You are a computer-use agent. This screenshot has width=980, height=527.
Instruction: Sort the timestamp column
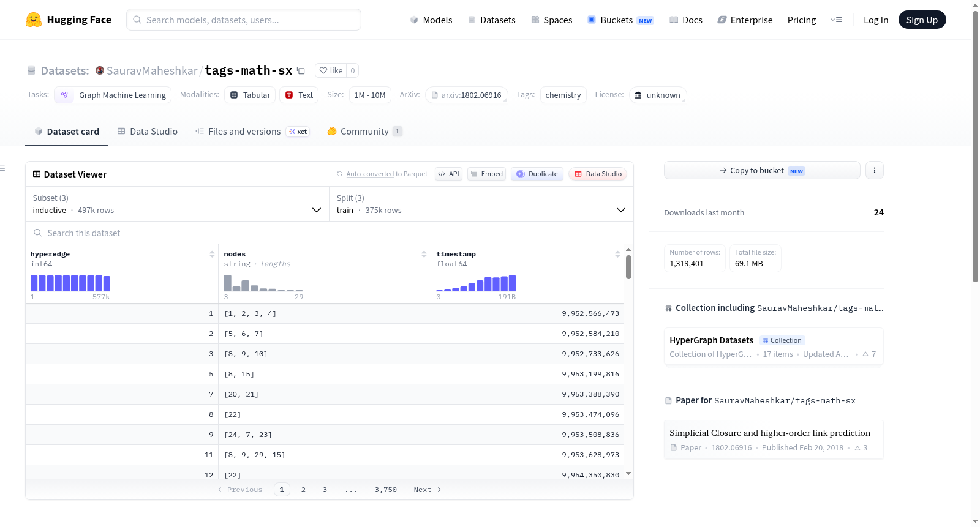coord(617,254)
